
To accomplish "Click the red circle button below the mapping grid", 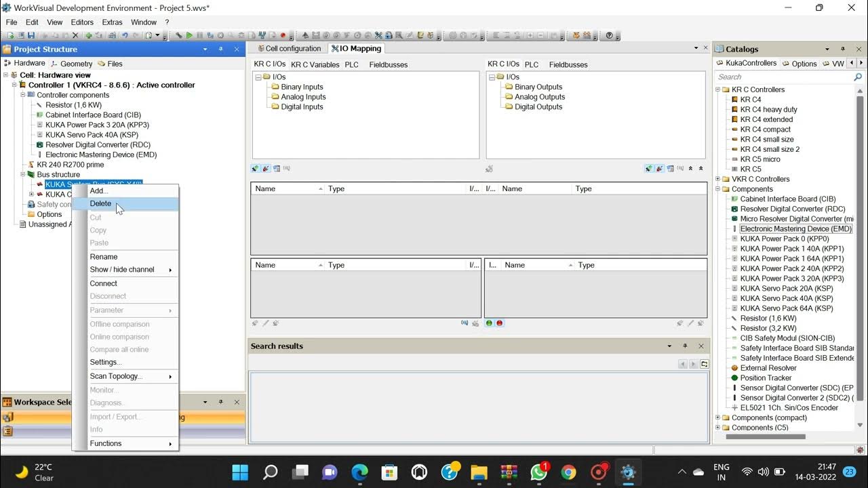I will click(500, 323).
